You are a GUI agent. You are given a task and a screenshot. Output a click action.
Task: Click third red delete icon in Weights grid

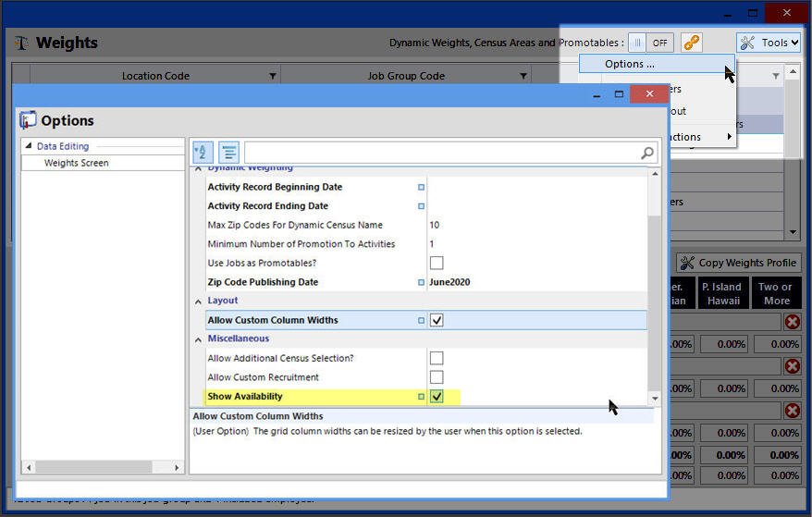(792, 411)
